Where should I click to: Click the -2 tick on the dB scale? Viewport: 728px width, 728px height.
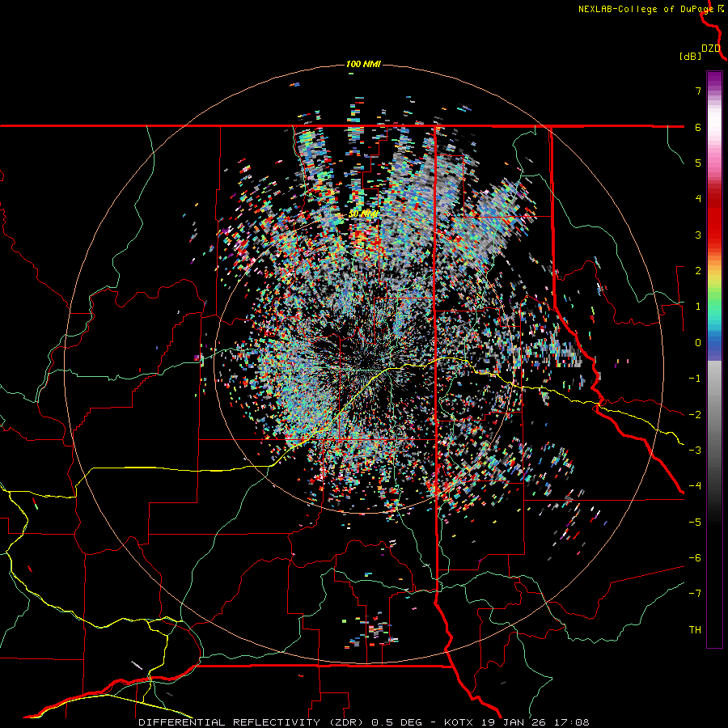695,414
